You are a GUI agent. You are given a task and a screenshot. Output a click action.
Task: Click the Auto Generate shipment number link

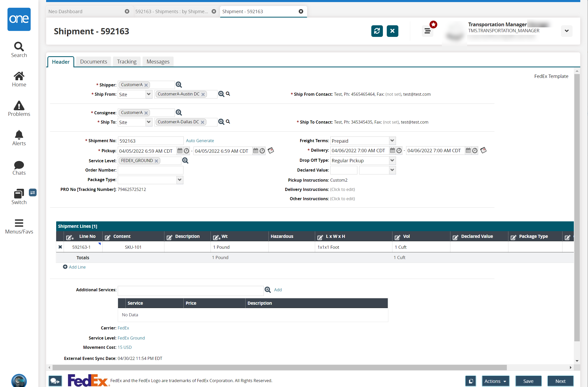[199, 140]
